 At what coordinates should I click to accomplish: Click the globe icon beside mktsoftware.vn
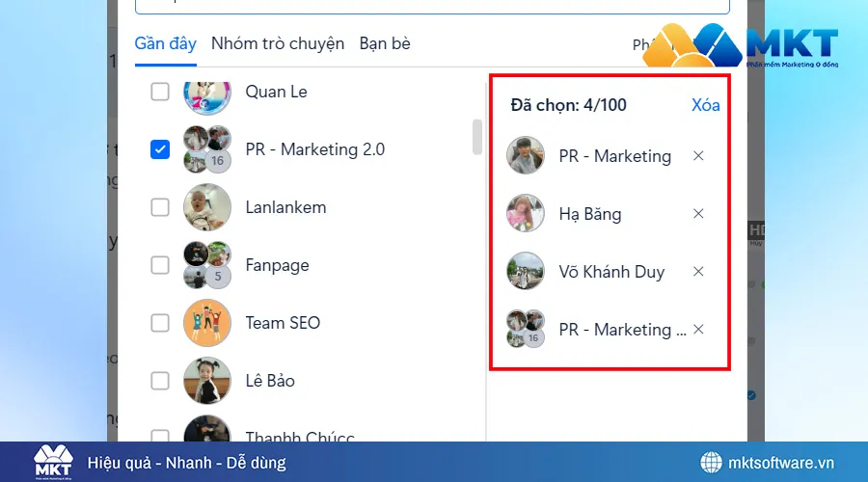pyautogui.click(x=712, y=463)
